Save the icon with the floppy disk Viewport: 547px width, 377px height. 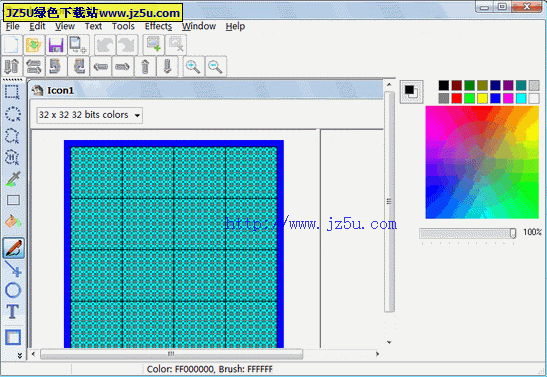pyautogui.click(x=55, y=45)
